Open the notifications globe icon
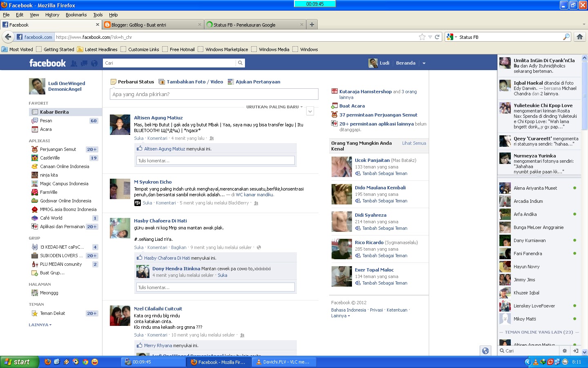This screenshot has height=368, width=588. pyautogui.click(x=94, y=63)
